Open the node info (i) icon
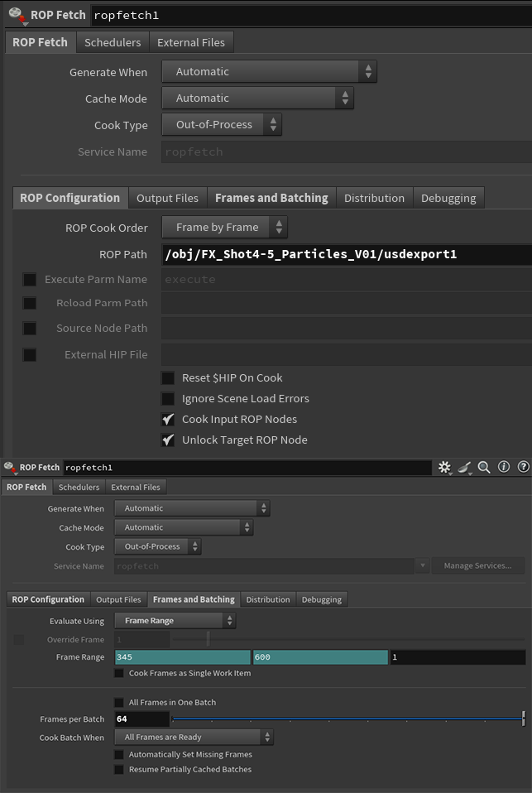Image resolution: width=532 pixels, height=793 pixels. click(504, 468)
